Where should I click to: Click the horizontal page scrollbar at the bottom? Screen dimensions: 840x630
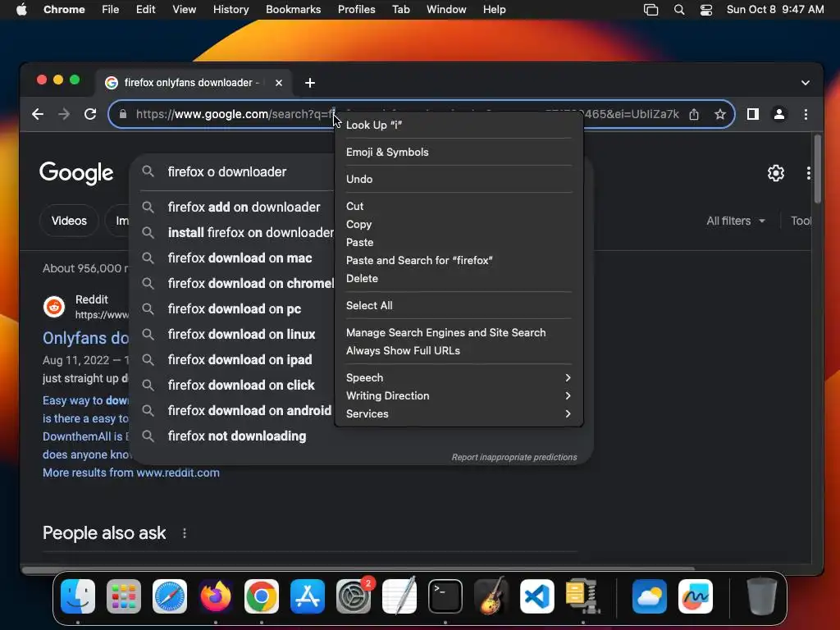(x=358, y=568)
